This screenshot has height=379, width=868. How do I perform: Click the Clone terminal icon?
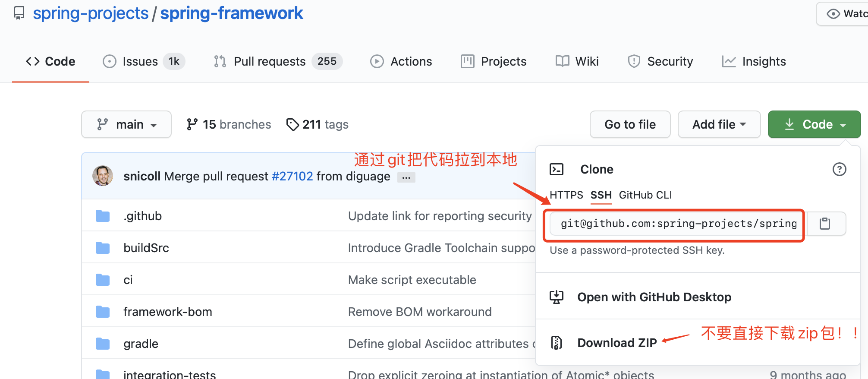click(x=557, y=169)
